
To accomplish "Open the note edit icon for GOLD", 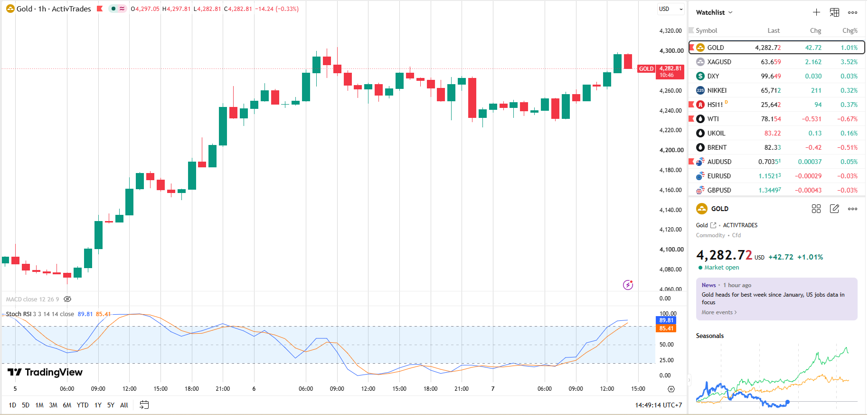I will click(834, 209).
